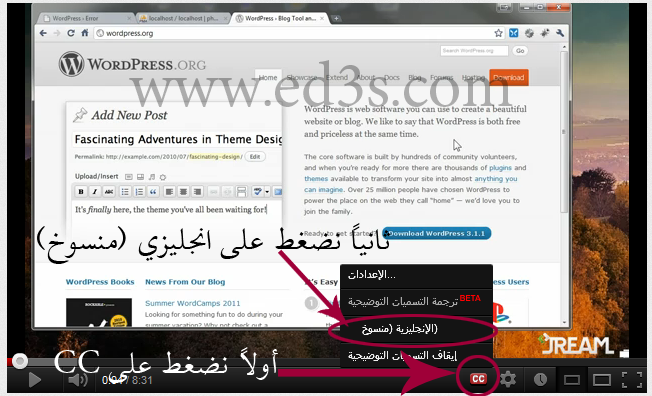
Task: Switch to localhost phpMyAdmin browser tab
Action: [x=183, y=18]
